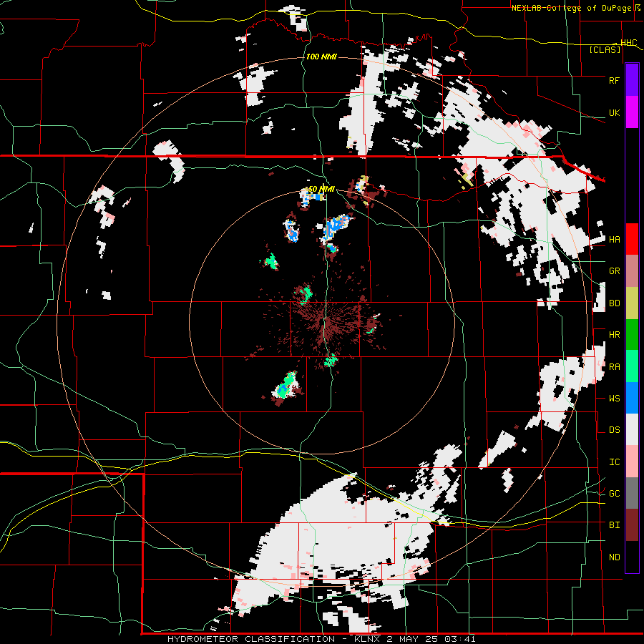
Task: Select the GR legend label
Action: coord(614,271)
